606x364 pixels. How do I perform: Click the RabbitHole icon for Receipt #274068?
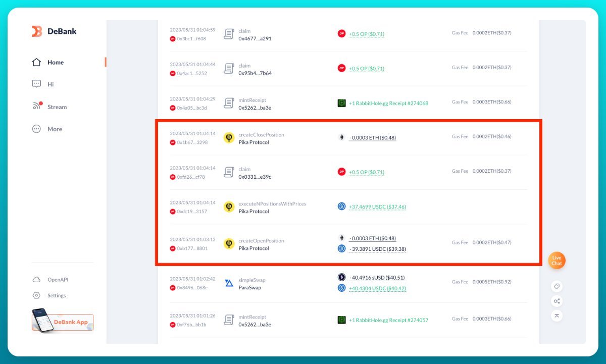click(x=341, y=103)
